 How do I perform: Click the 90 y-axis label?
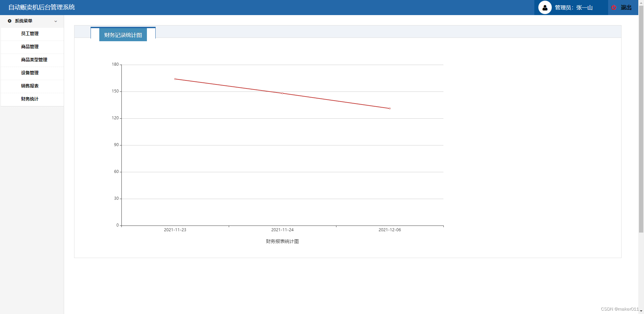pyautogui.click(x=116, y=145)
